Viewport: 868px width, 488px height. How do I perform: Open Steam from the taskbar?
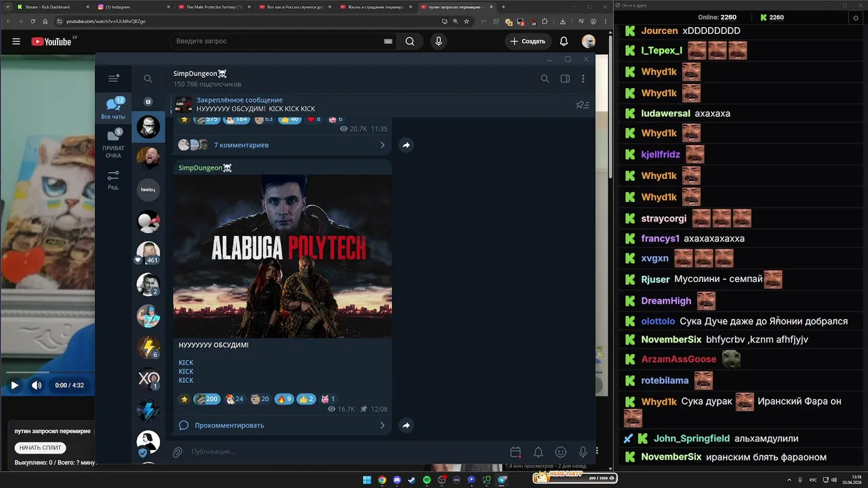point(412,480)
